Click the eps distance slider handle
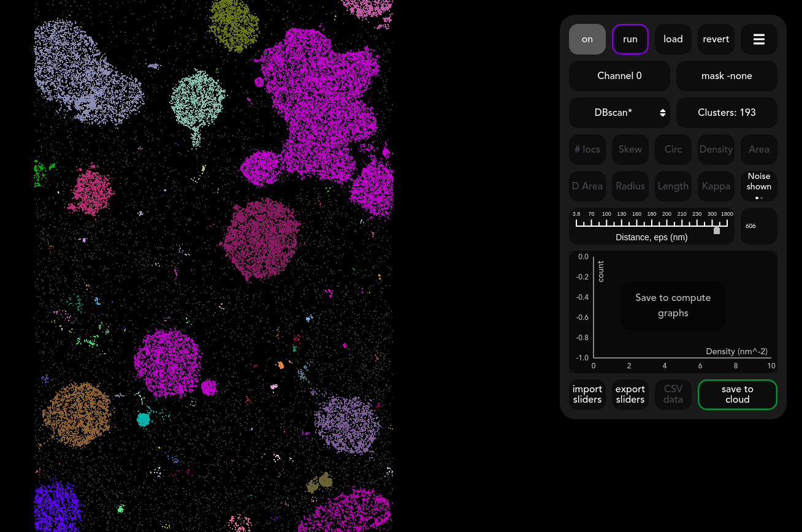The image size is (802, 532). tap(717, 230)
